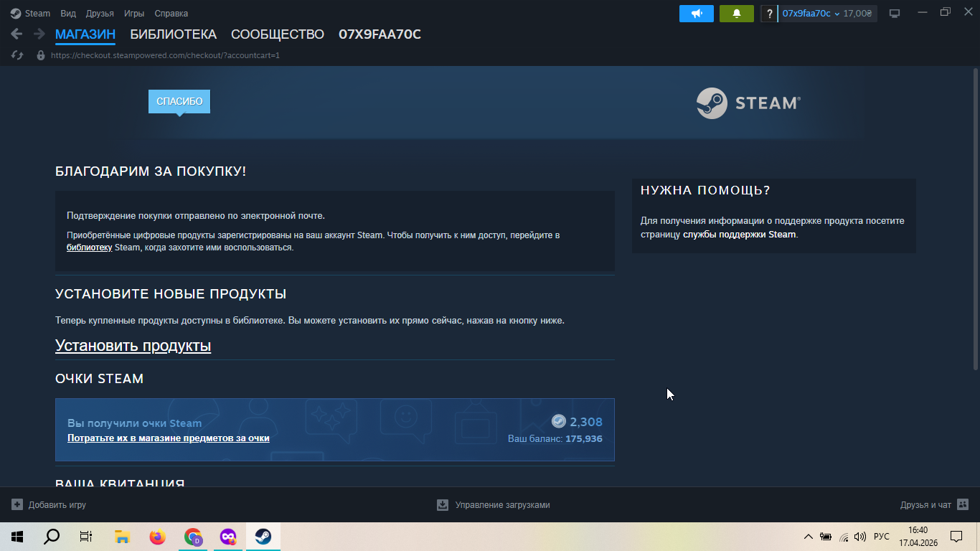
Task: Open the Справка menu
Action: 171,14
